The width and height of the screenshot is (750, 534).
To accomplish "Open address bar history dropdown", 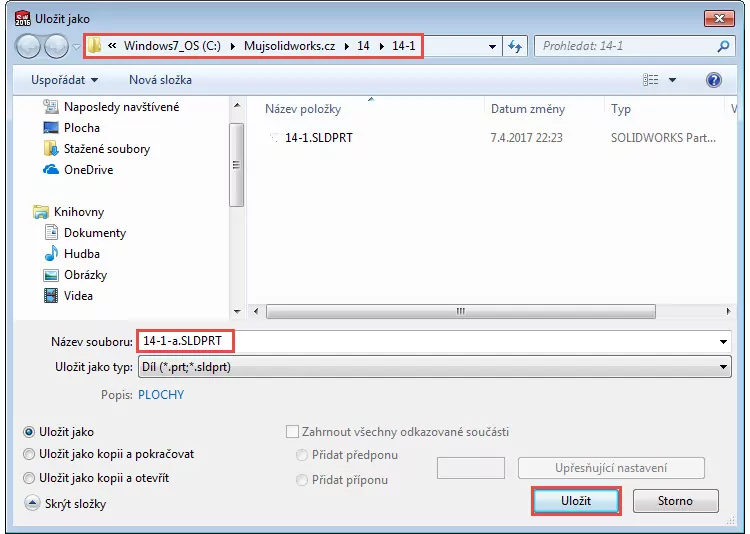I will (x=492, y=46).
